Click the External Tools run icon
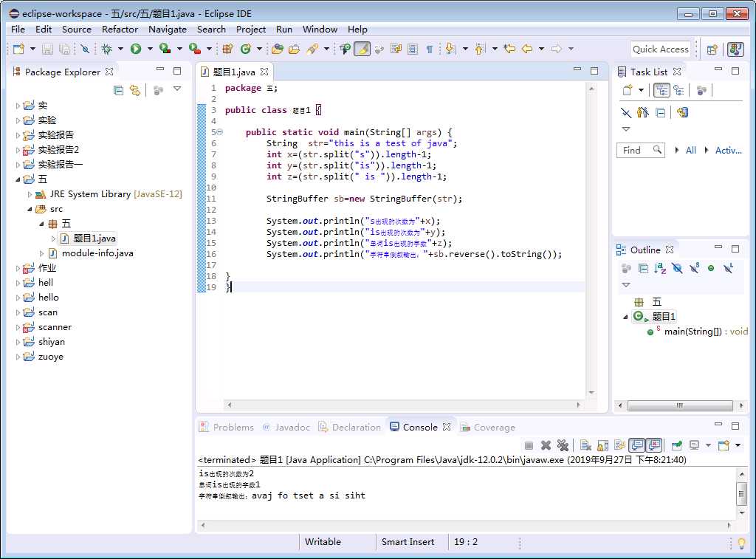This screenshot has width=756, height=559. (195, 49)
